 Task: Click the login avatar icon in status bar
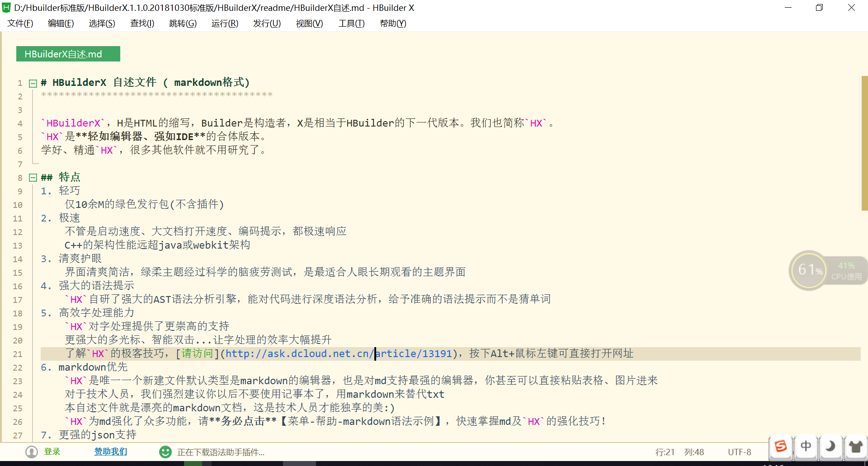tap(32, 452)
